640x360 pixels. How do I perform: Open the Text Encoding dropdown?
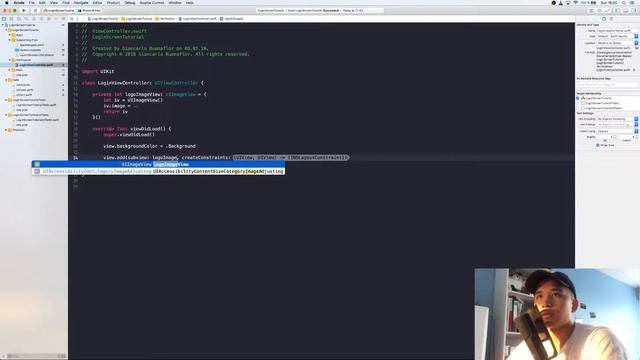click(617, 119)
